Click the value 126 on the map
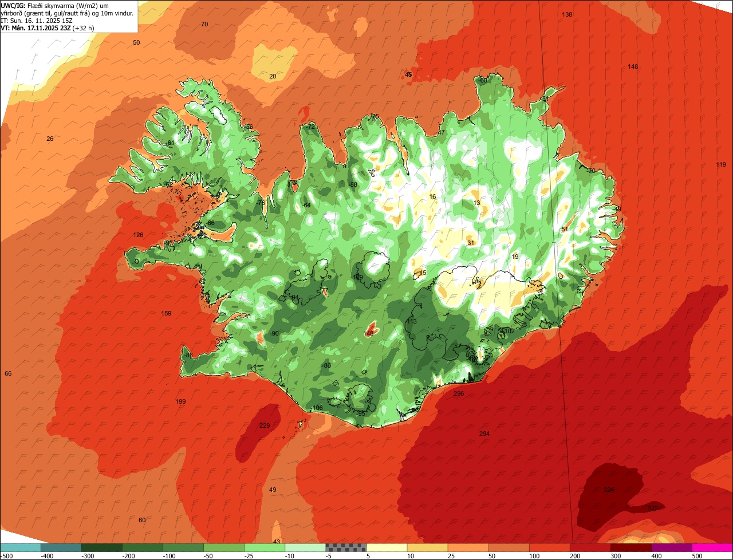Screen dimensions: 733x560 (x=138, y=235)
